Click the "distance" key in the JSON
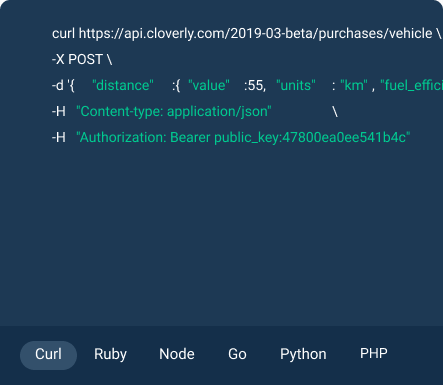This screenshot has height=385, width=443. coord(123,86)
